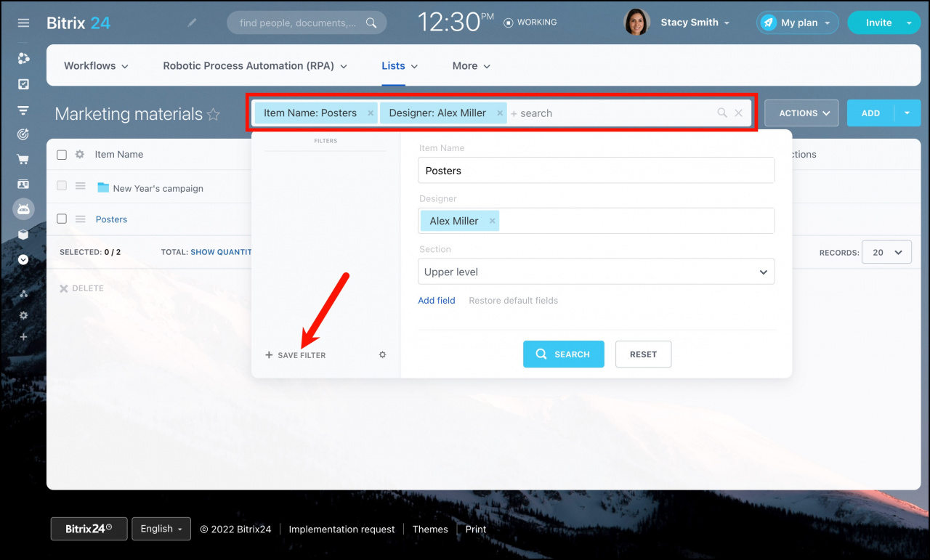This screenshot has width=930, height=560.
Task: Click the Delete action below grid
Action: tap(81, 288)
